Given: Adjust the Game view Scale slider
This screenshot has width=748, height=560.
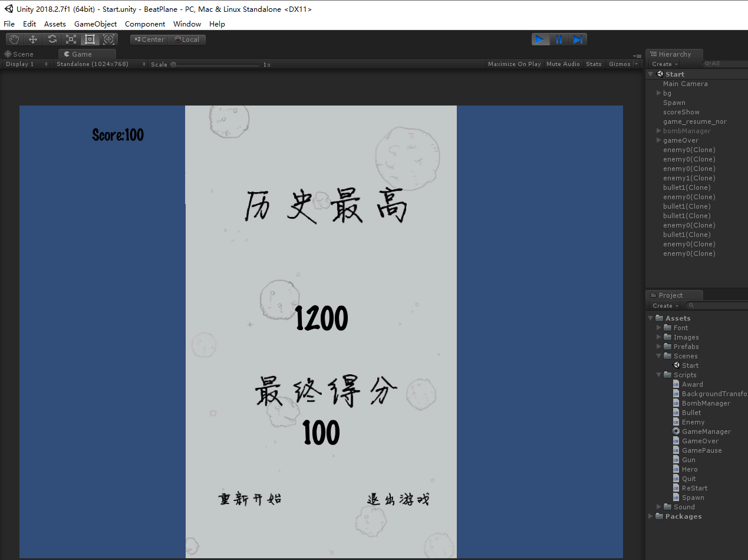Looking at the screenshot, I should click(x=215, y=65).
